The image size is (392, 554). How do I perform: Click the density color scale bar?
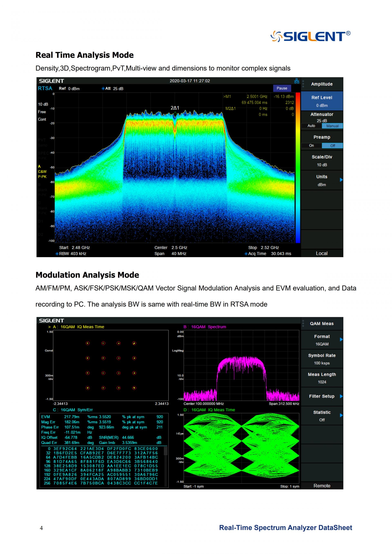pyautogui.click(x=298, y=168)
